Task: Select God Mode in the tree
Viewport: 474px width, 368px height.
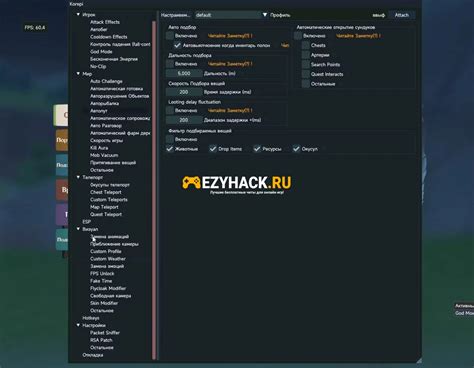Action: click(101, 52)
